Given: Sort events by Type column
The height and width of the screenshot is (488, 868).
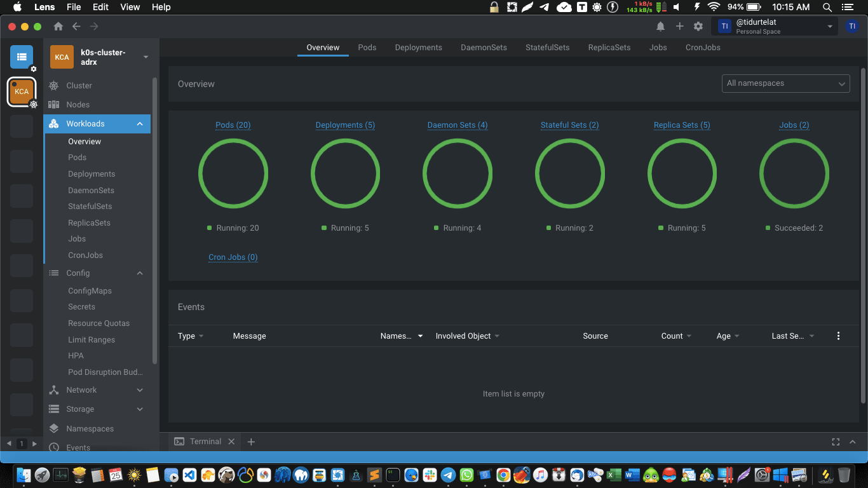Looking at the screenshot, I should tap(191, 336).
